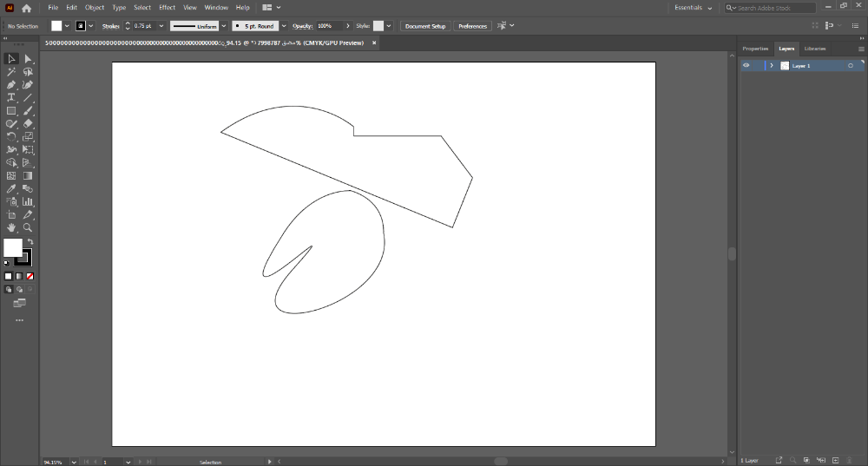Select the Selection tool arrow
The image size is (868, 466).
tap(11, 59)
